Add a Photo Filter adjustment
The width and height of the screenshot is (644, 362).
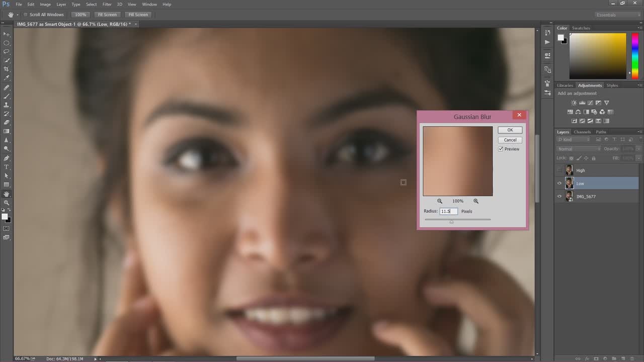tap(594, 112)
